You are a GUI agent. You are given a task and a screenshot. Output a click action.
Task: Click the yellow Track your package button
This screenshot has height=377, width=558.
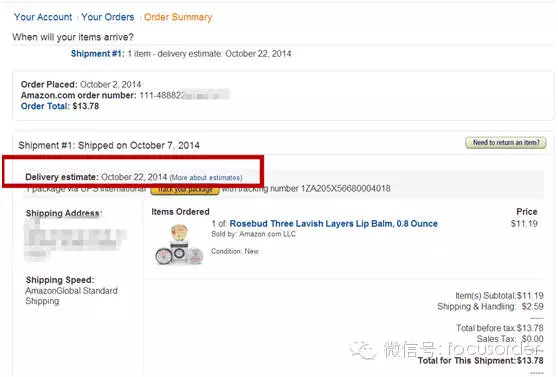point(185,189)
